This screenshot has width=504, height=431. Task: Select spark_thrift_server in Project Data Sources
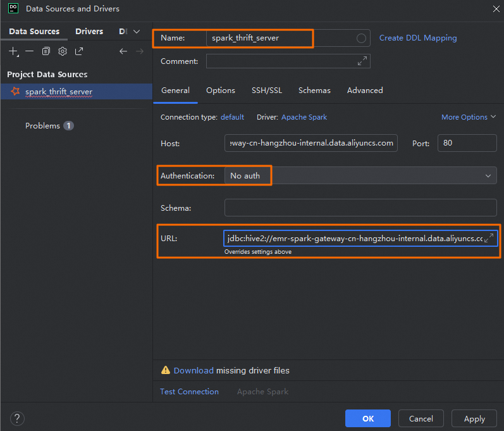pos(77,92)
